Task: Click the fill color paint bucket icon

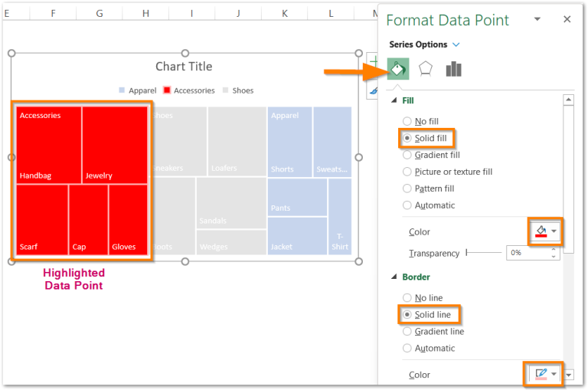Action: coord(540,231)
